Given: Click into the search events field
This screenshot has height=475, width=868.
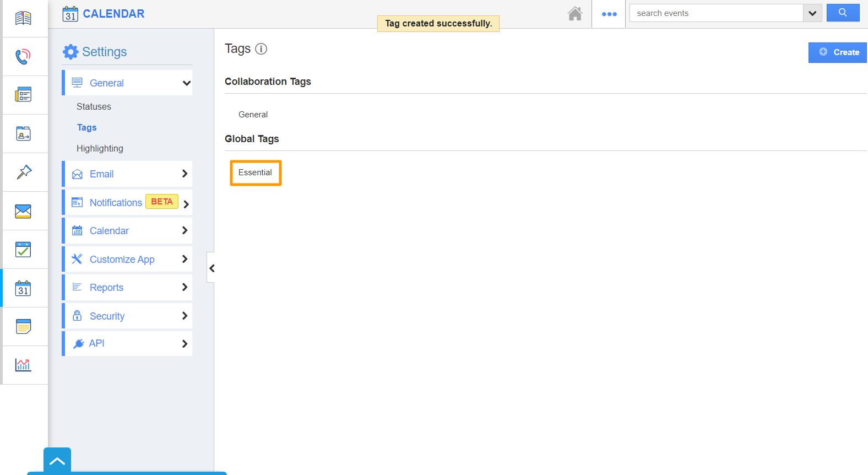Looking at the screenshot, I should point(716,13).
